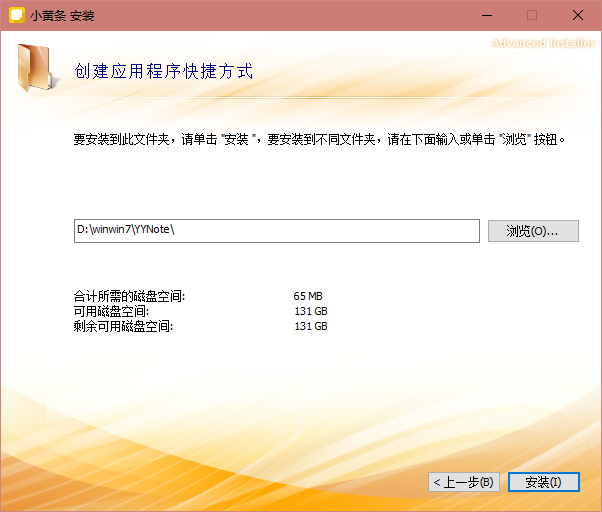The height and width of the screenshot is (512, 602).
Task: Click the 小黄条 app icon in title bar
Action: point(17,15)
